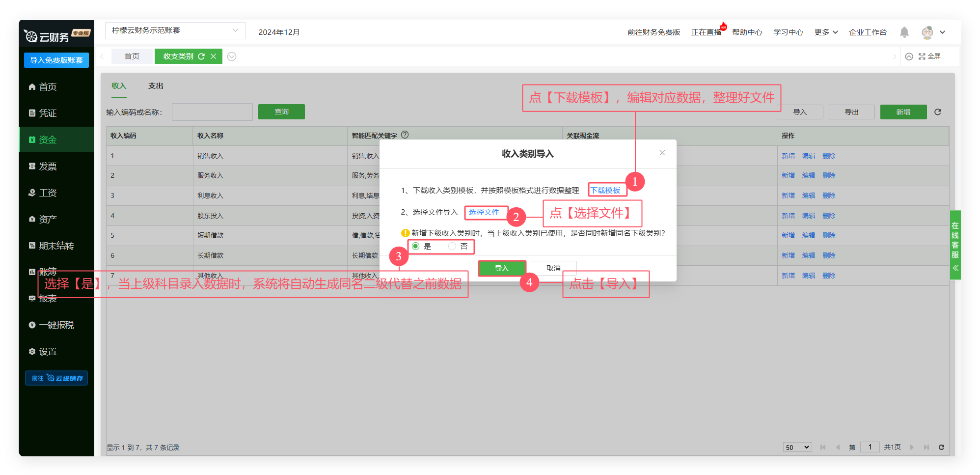The height and width of the screenshot is (475, 980).
Task: Click the 输入编码或名称 search field
Action: pos(212,112)
